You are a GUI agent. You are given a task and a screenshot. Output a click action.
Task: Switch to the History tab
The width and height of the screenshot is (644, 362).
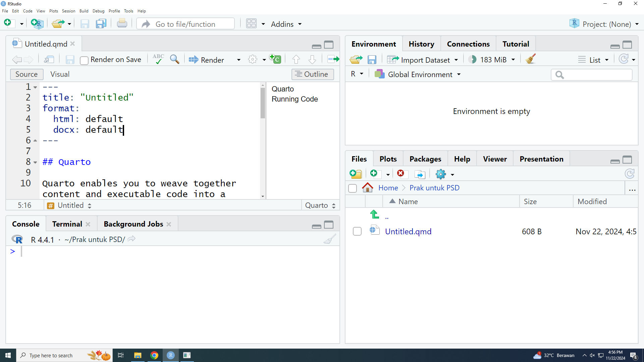pos(421,44)
